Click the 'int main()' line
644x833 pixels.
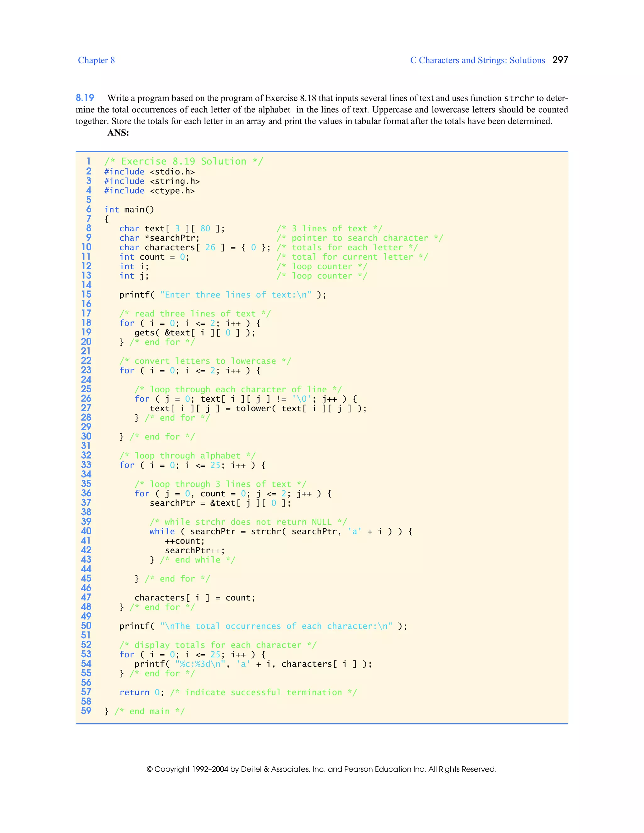click(x=129, y=209)
